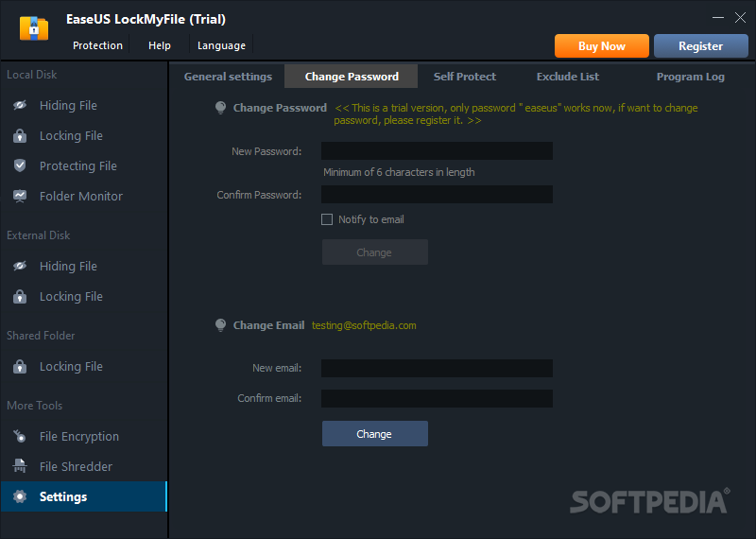This screenshot has width=756, height=539.
Task: Open Protecting File label in sidebar
Action: pos(78,166)
